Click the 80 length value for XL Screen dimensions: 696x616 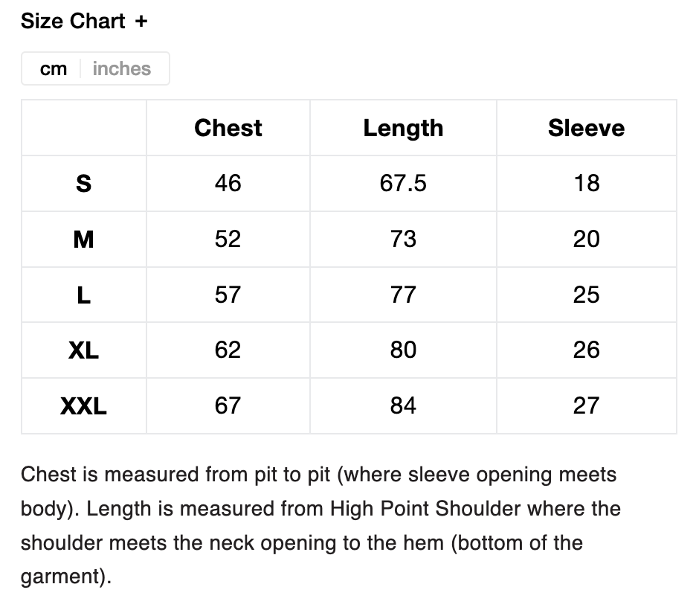tap(403, 350)
